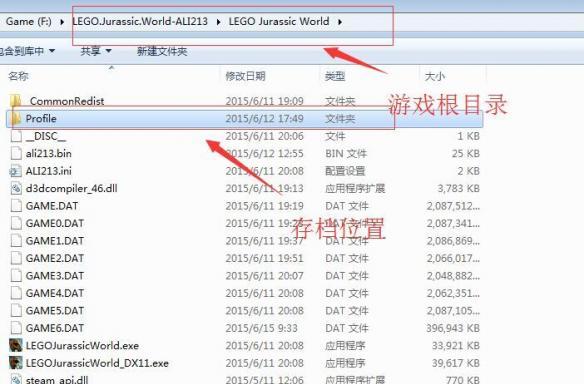Select the LEGOJurassicWorld.exe file name

click(82, 346)
